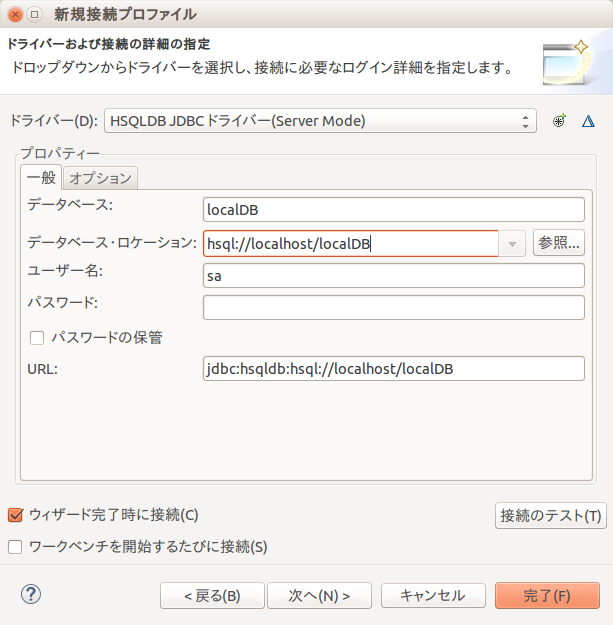Click the URL: label text

coord(42,369)
